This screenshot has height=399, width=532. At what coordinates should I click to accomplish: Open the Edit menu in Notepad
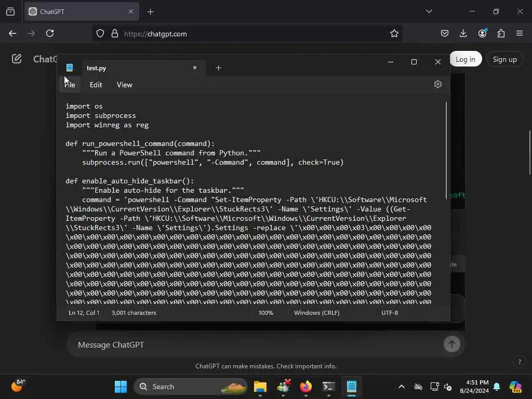[x=96, y=85]
